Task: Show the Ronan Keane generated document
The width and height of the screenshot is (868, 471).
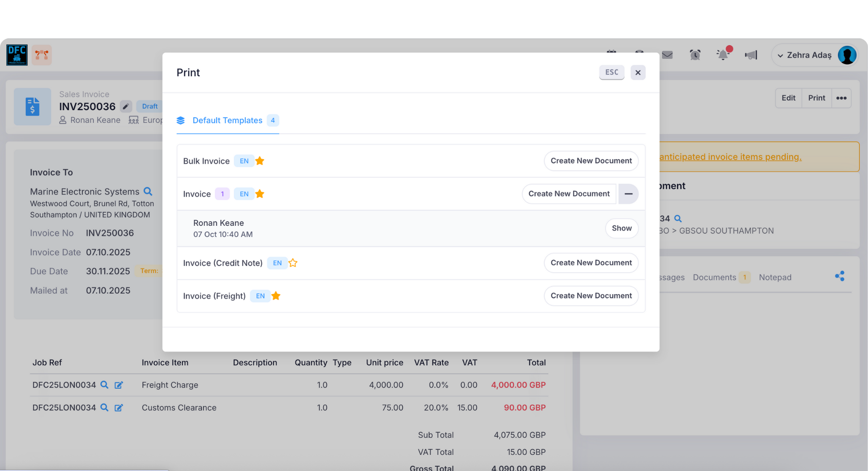Action: 621,228
